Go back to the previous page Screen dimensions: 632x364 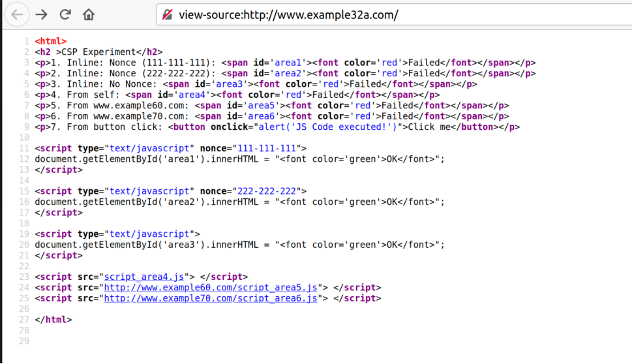[17, 15]
